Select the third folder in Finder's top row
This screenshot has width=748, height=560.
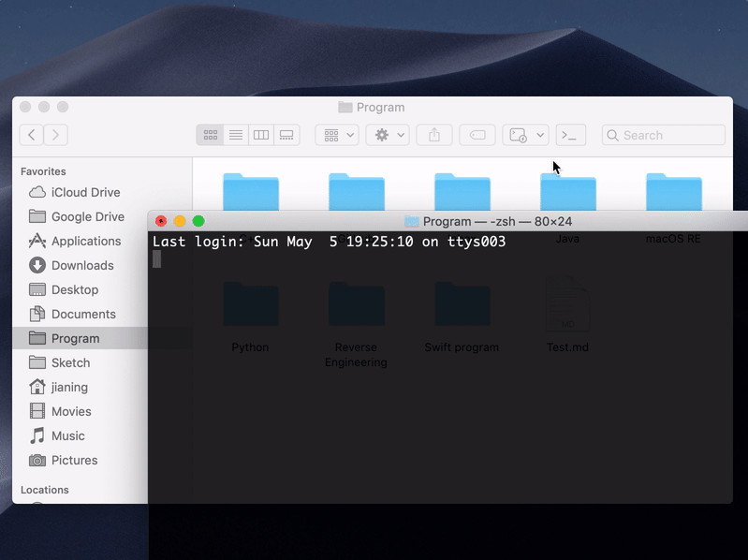pyautogui.click(x=462, y=192)
